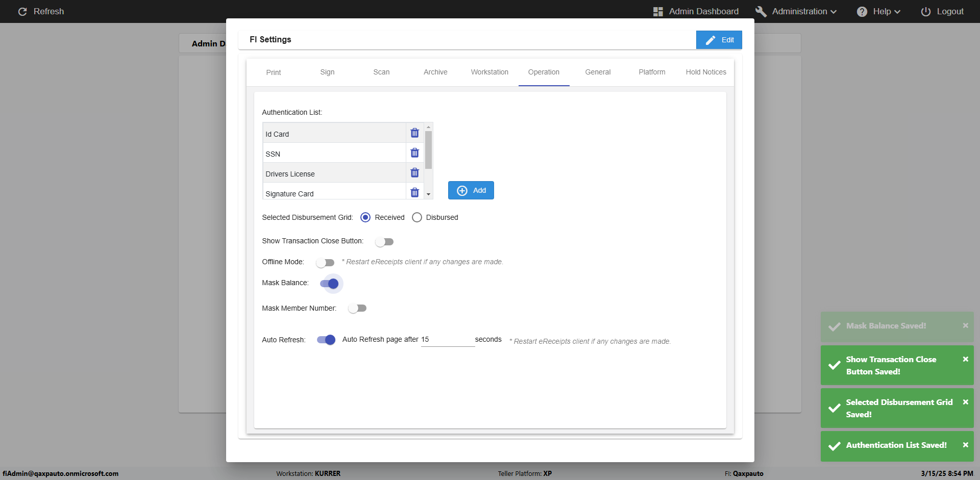Select the Id Card list row

(x=334, y=133)
